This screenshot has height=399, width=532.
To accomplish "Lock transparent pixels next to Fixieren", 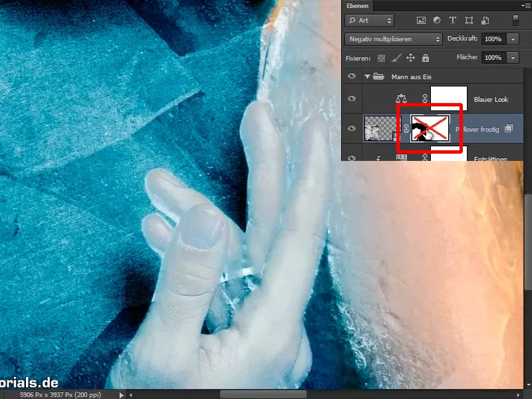I will point(381,58).
